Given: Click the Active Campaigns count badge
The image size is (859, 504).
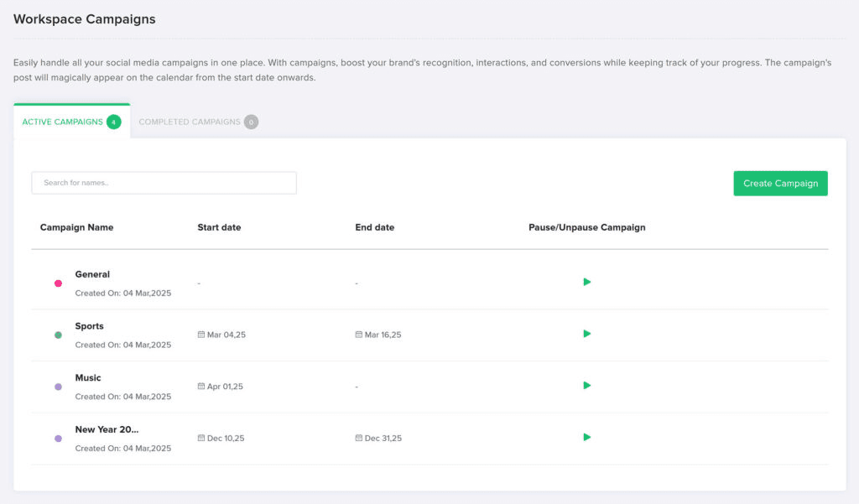Looking at the screenshot, I should [114, 122].
